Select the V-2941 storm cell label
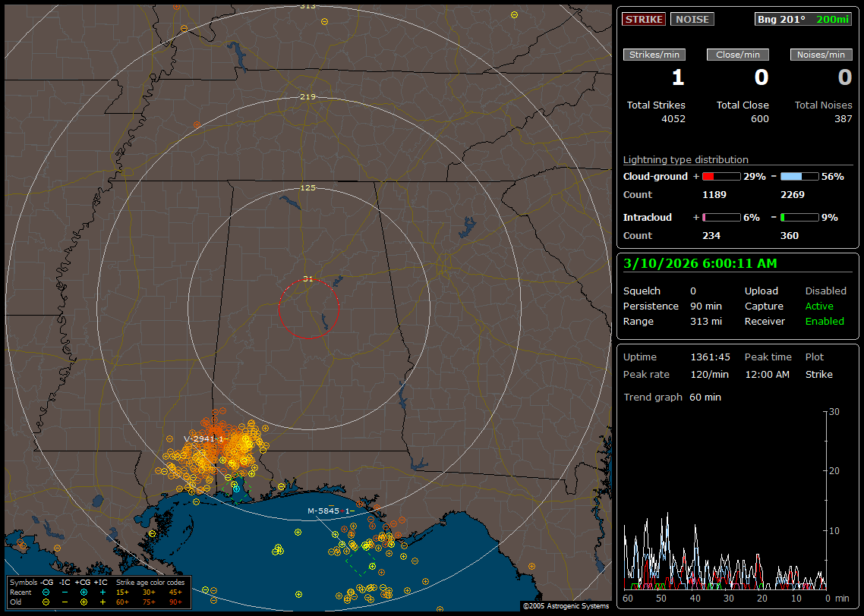Viewport: 864px width, 616px height. click(x=205, y=438)
